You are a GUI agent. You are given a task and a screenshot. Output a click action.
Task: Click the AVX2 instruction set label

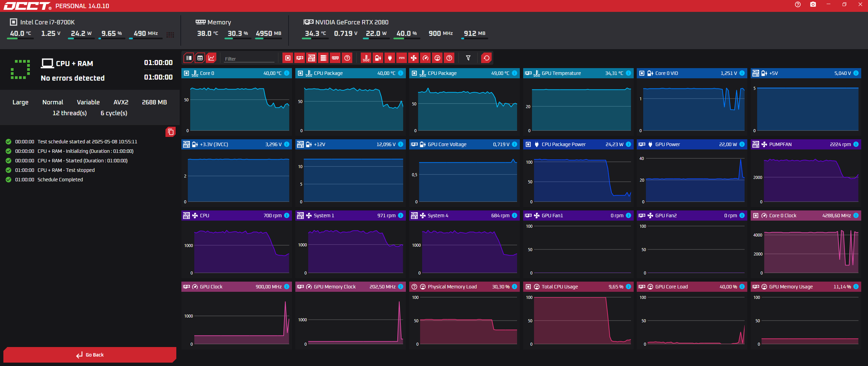click(121, 102)
